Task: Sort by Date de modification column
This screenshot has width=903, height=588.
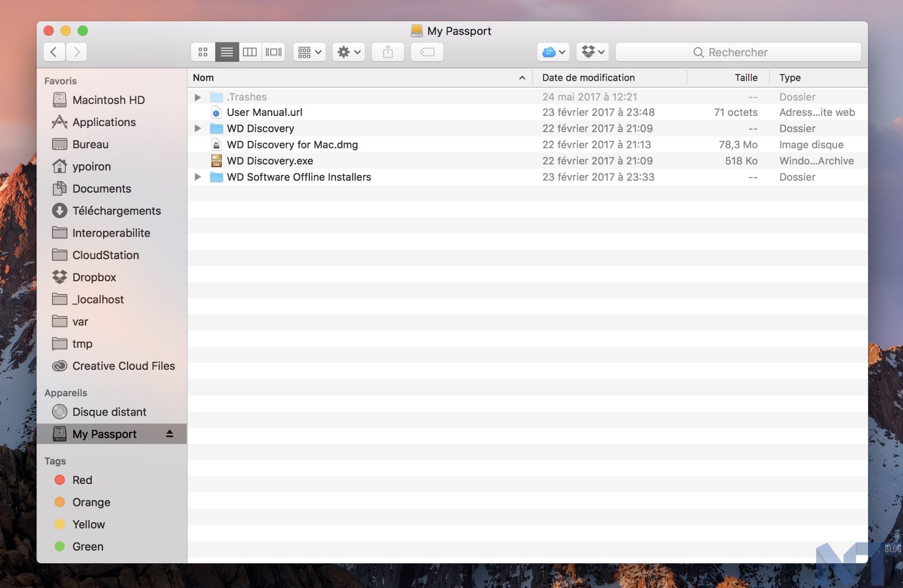Action: [610, 78]
